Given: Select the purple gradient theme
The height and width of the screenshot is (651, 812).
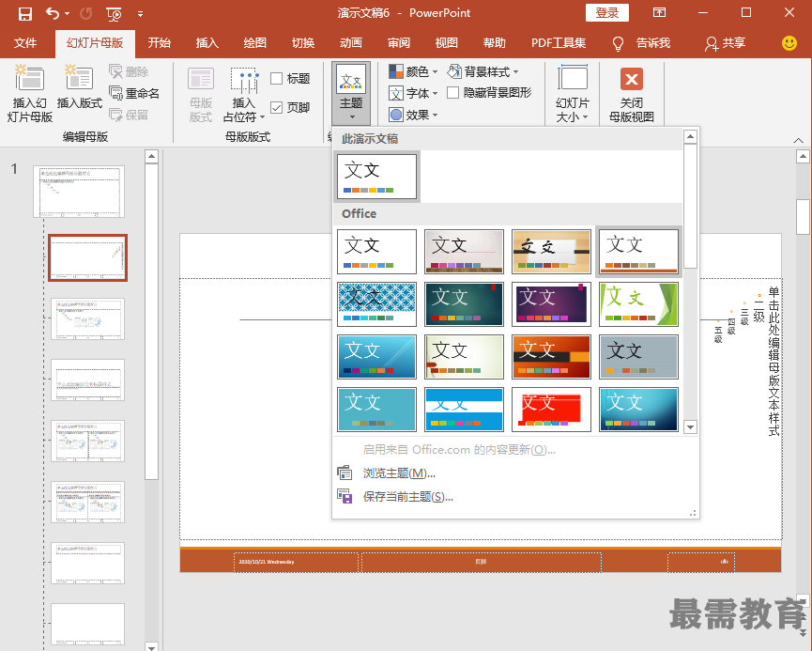Looking at the screenshot, I should click(551, 304).
